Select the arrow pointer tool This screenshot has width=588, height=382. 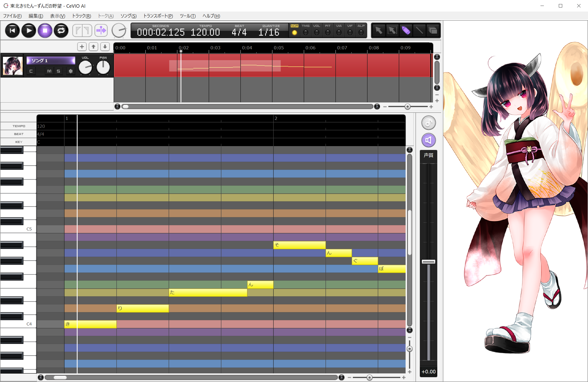379,31
